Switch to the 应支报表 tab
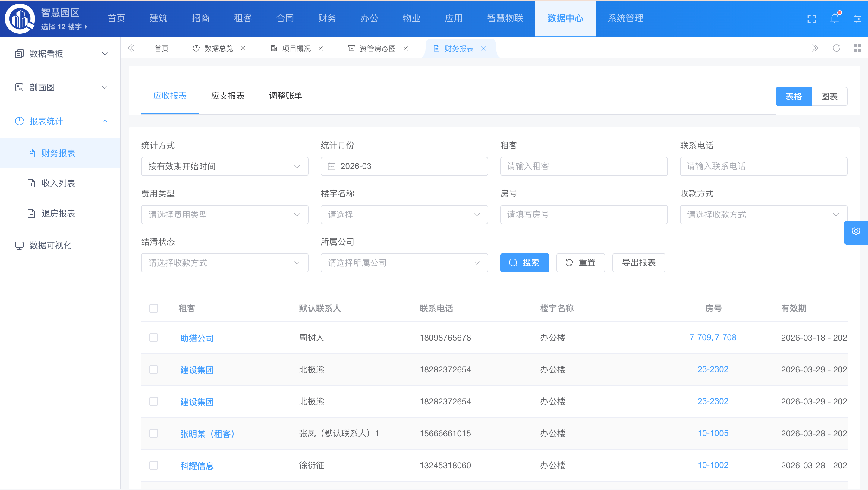 point(228,96)
